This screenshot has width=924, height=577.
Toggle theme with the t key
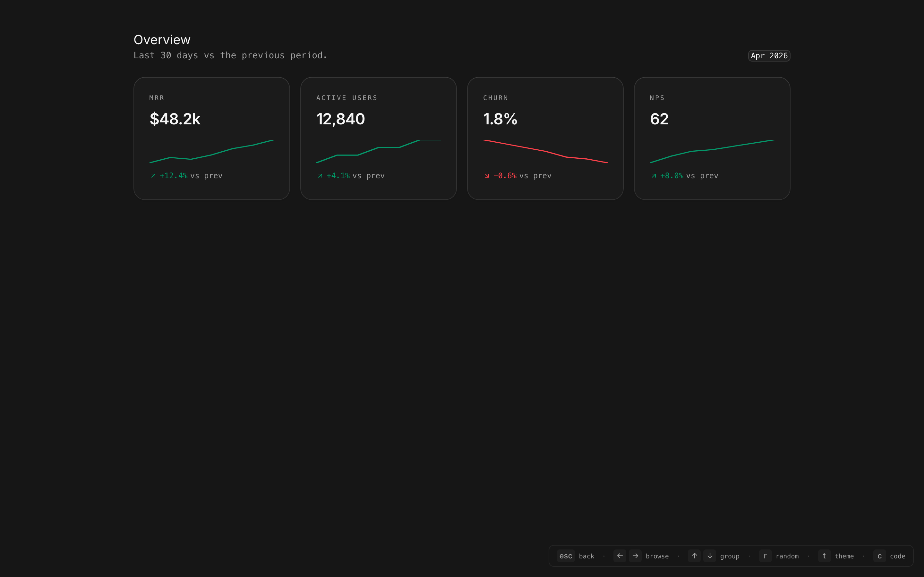[824, 556]
